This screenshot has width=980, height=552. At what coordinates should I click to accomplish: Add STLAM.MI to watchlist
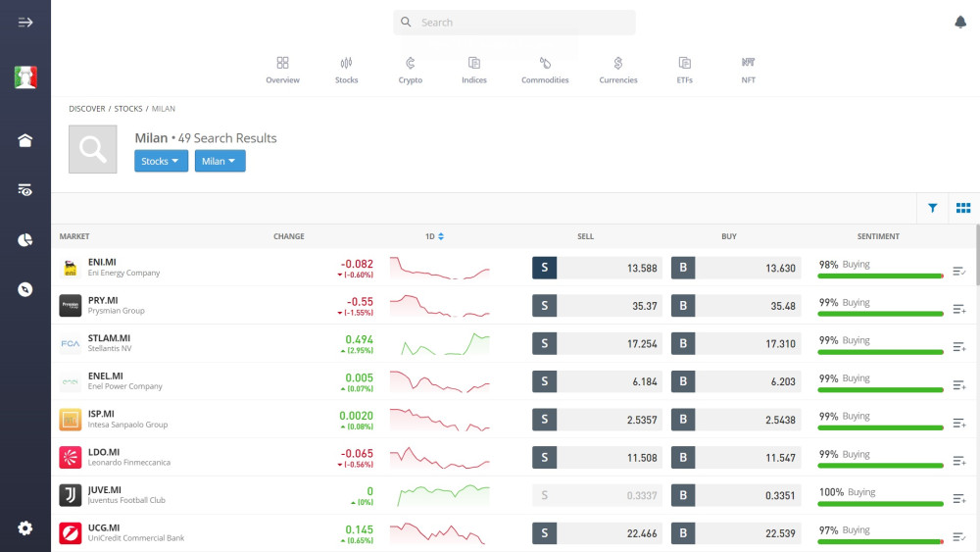tap(958, 347)
